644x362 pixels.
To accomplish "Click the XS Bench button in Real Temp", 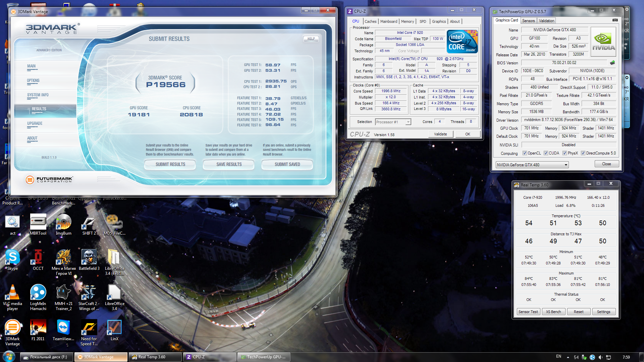I will [553, 312].
